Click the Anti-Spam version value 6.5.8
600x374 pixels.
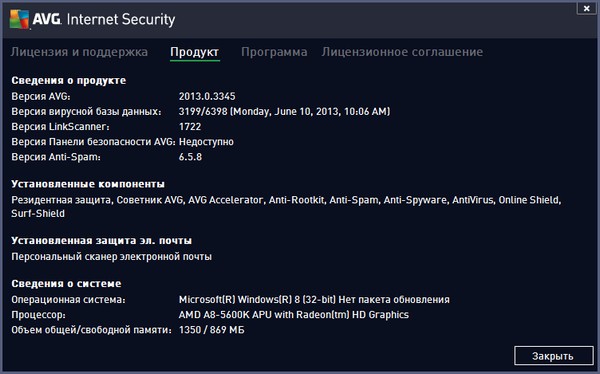(x=190, y=157)
